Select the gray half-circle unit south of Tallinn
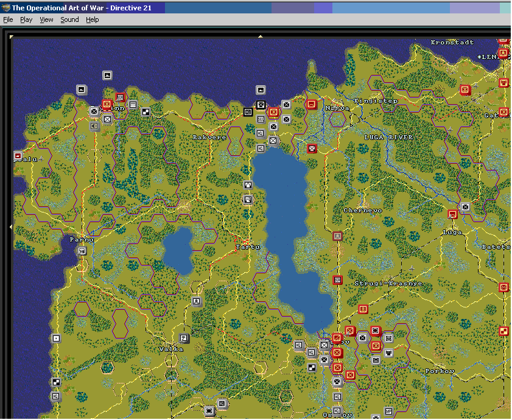Viewport: 512px width, 420px height. tap(94, 126)
